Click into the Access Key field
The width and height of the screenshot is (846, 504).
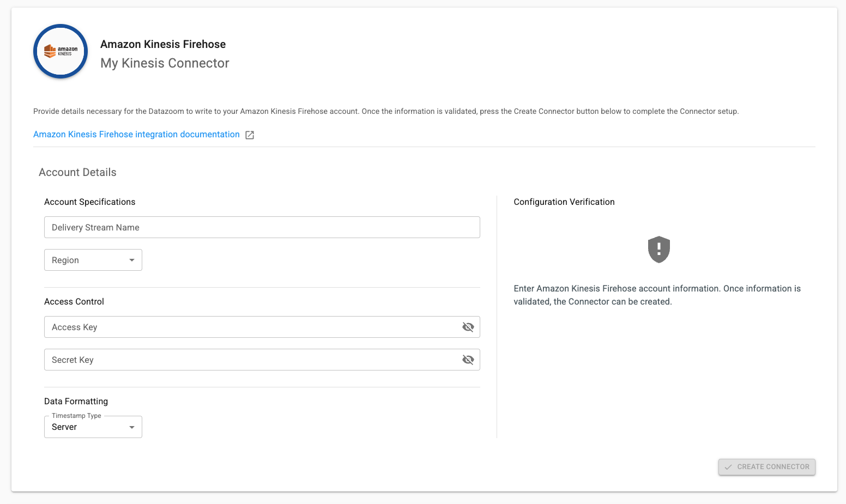pyautogui.click(x=251, y=327)
